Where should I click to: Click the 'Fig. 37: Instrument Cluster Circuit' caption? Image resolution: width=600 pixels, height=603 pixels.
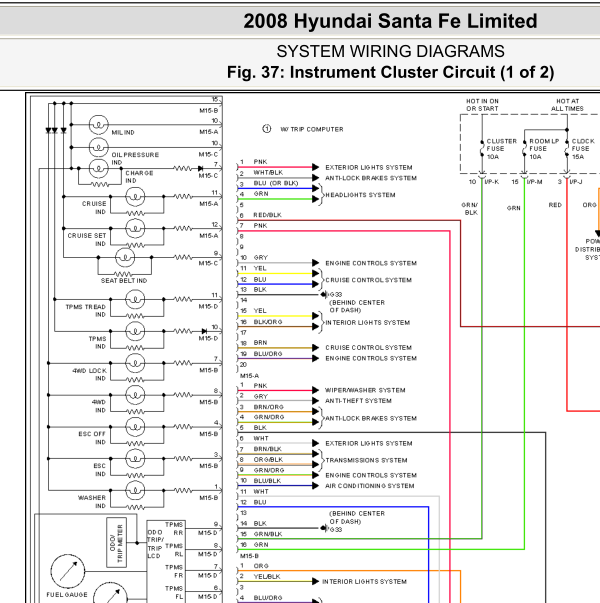390,73
